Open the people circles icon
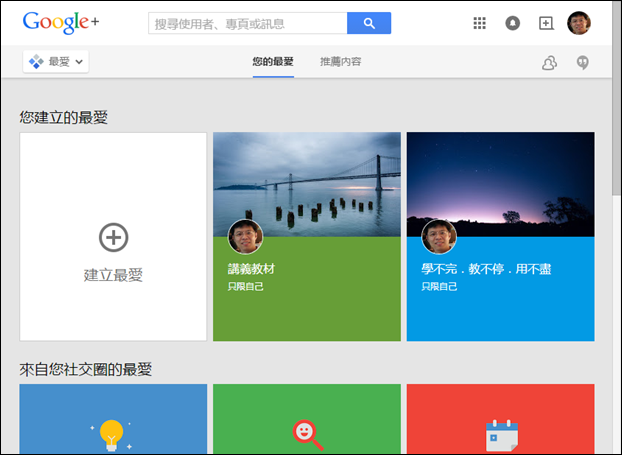 549,62
